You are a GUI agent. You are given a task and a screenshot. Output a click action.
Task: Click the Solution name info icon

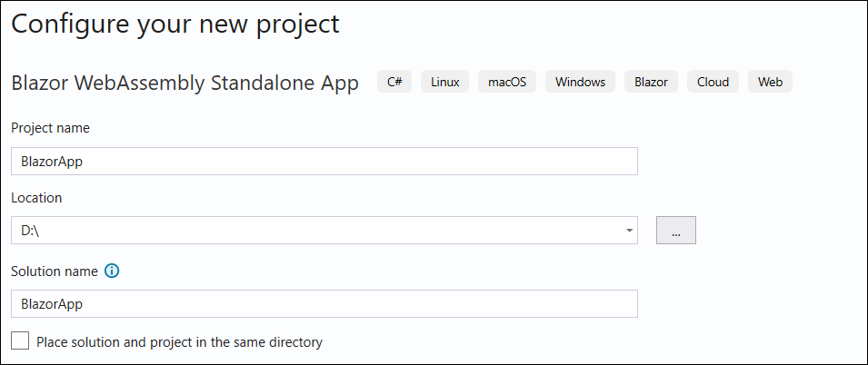tap(112, 271)
